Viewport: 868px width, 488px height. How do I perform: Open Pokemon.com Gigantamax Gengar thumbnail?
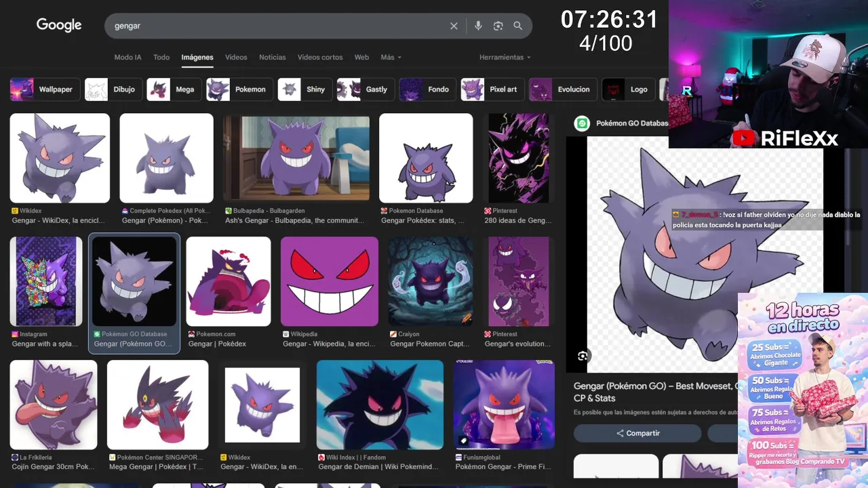[x=229, y=281]
